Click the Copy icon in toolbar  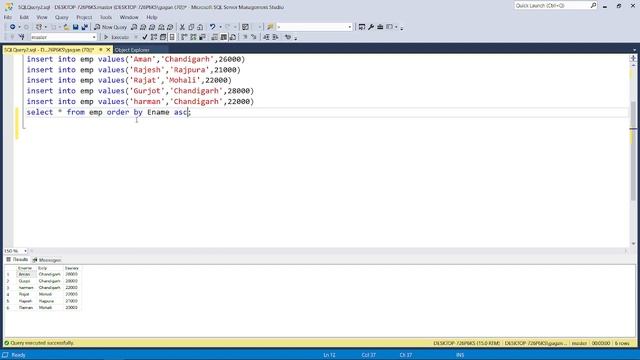click(191, 27)
